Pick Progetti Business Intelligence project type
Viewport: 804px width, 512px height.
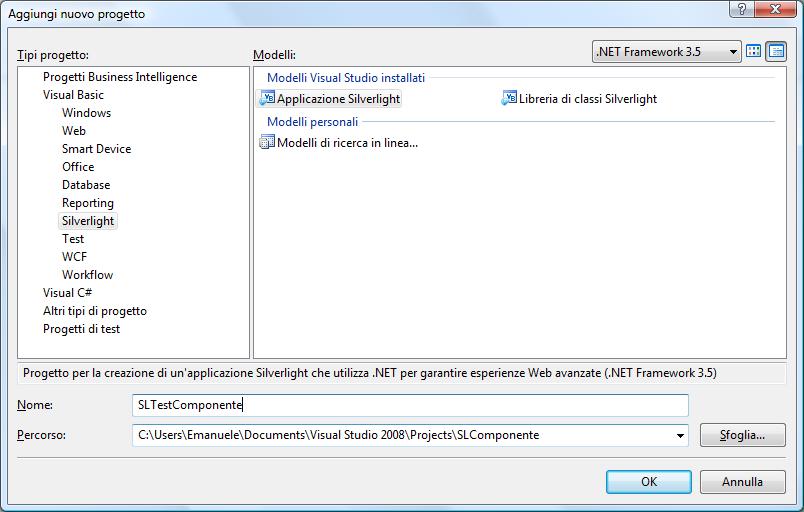click(x=120, y=77)
